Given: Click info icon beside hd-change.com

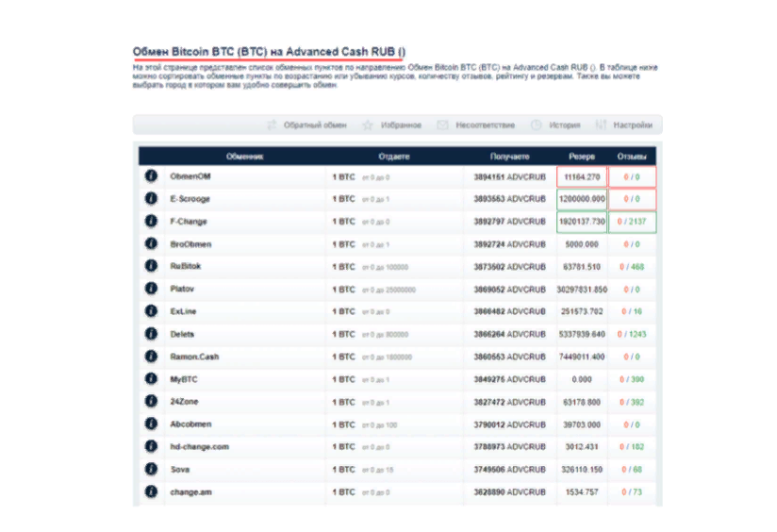Looking at the screenshot, I should (x=150, y=447).
